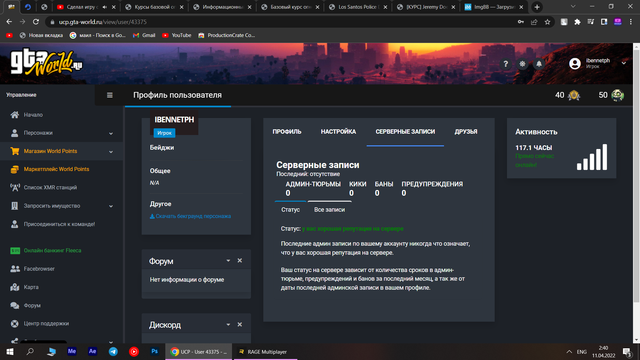Click the RAGE Multiplayer taskbar button
The width and height of the screenshot is (640, 360).
click(x=264, y=351)
